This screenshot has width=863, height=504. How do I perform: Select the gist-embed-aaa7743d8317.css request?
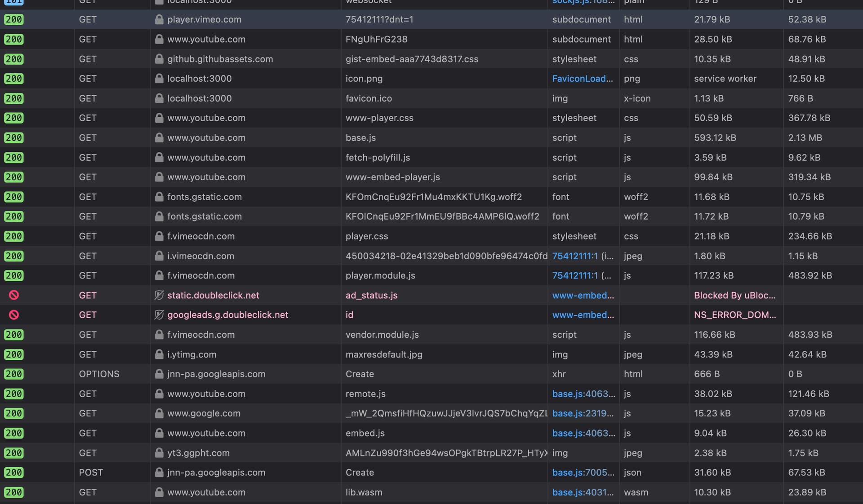[431, 59]
